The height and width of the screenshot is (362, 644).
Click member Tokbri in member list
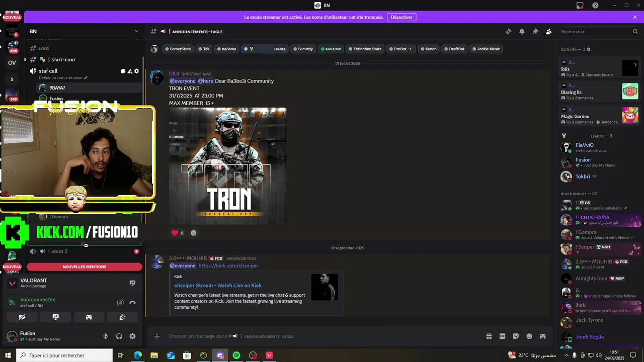(x=584, y=176)
